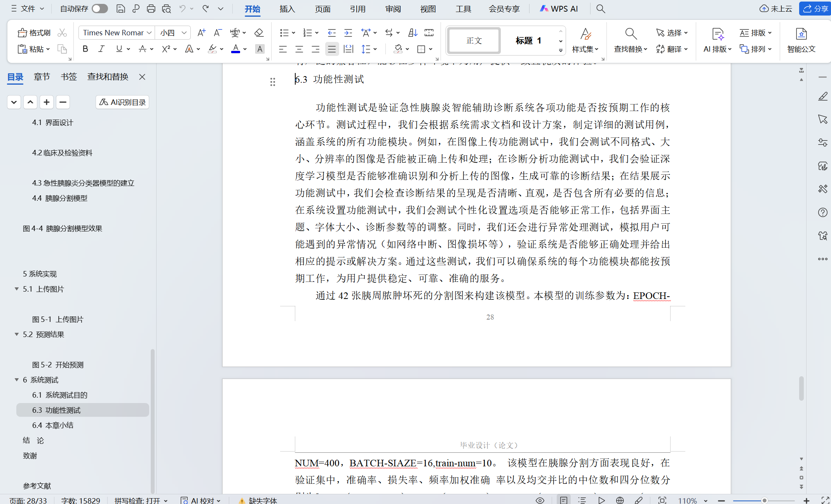The image size is (831, 504).
Task: Click the save document icon
Action: [x=120, y=9]
